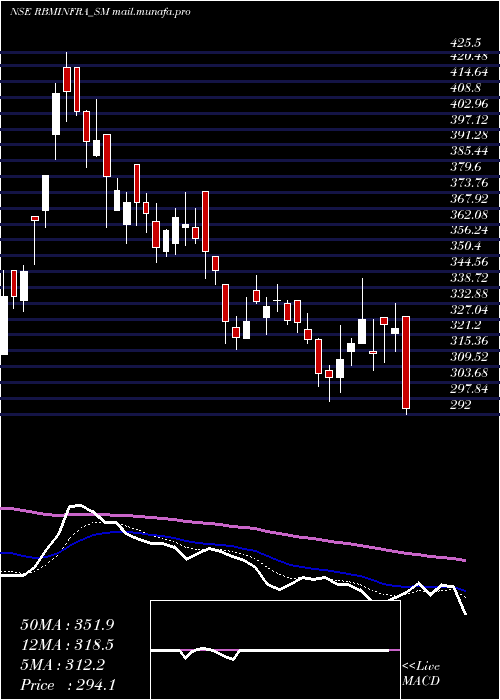
Task: Click the 12MA : 318.5 reading
Action: [x=67, y=645]
